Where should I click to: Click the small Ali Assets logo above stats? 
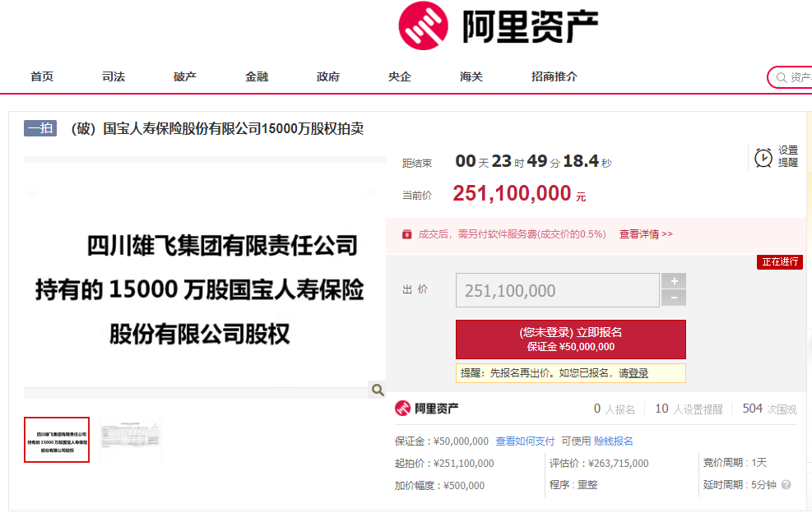point(426,409)
